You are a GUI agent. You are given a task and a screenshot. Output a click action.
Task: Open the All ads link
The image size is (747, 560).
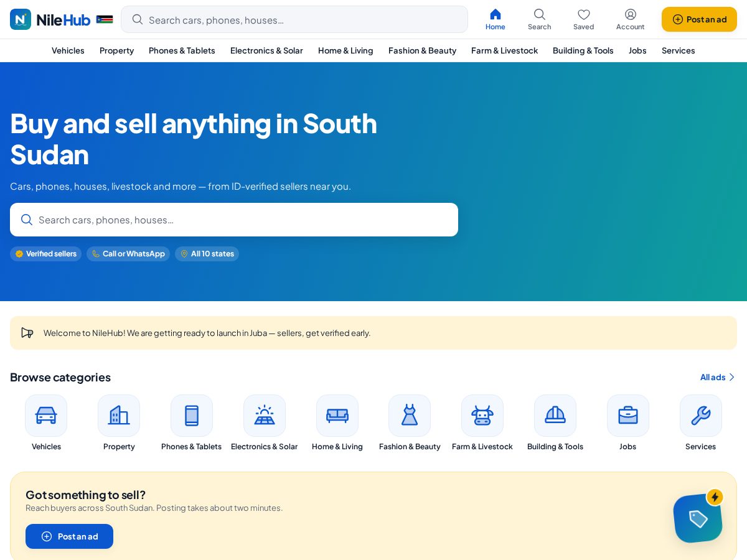(x=718, y=377)
